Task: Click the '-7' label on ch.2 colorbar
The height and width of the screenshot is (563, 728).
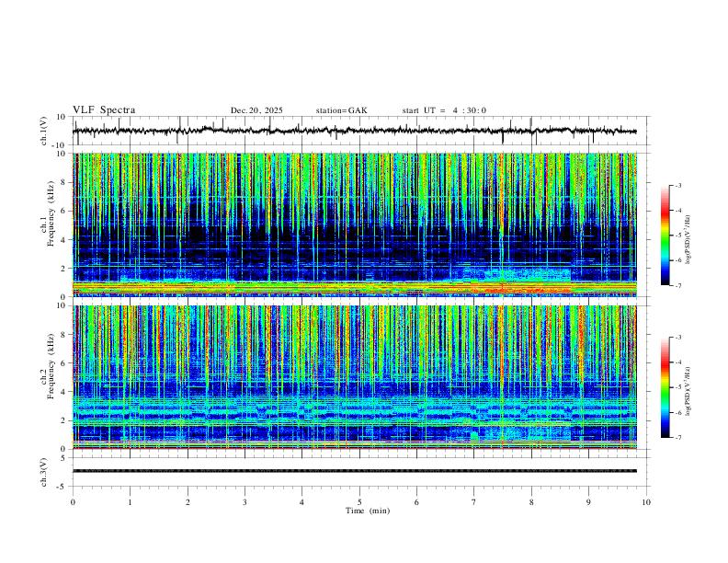Action: [677, 437]
